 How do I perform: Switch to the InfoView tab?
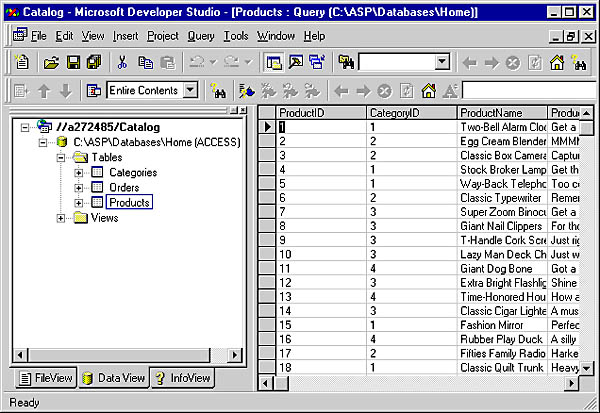(x=182, y=378)
